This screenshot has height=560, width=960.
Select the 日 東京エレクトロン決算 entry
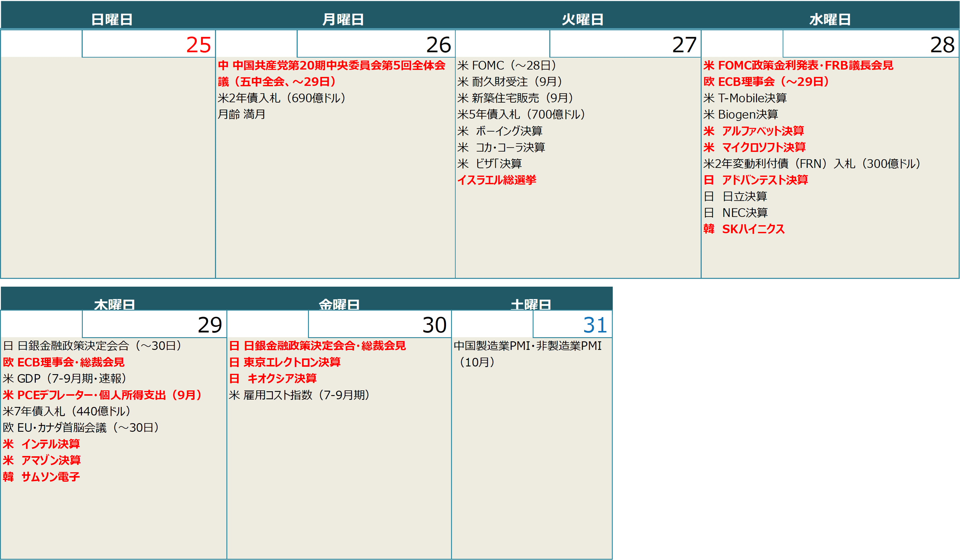click(285, 362)
